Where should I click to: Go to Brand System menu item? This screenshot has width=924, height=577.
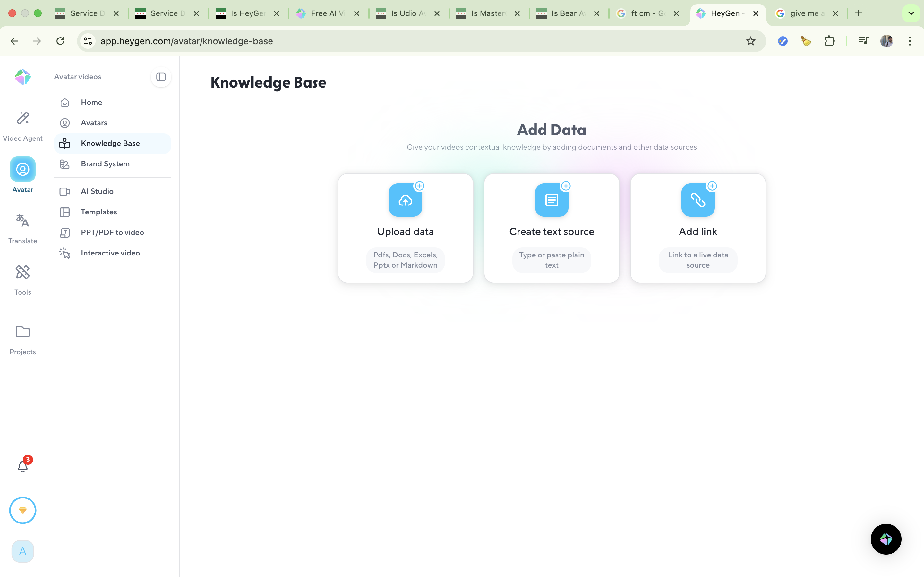(x=105, y=164)
